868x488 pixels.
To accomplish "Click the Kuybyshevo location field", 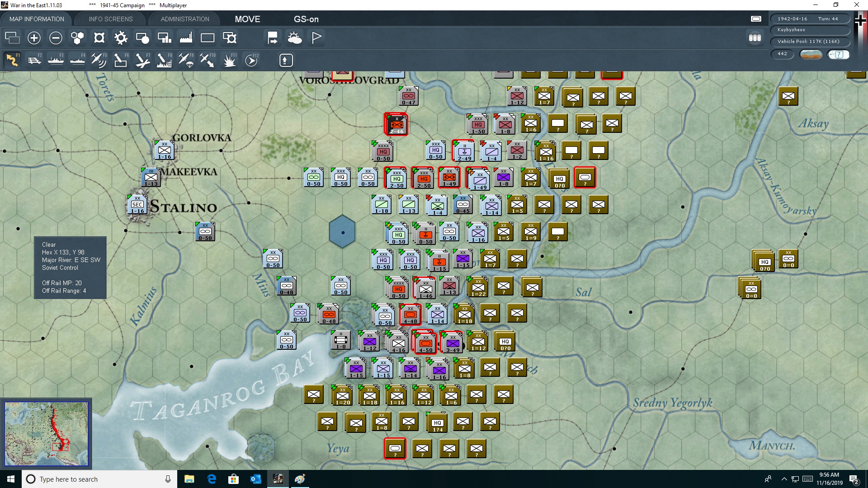I will (x=809, y=30).
